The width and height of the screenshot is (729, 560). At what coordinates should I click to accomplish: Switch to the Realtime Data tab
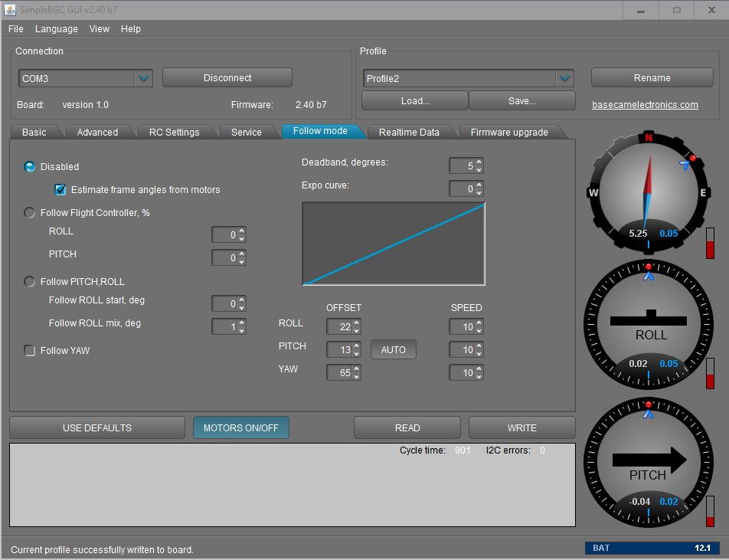(409, 132)
